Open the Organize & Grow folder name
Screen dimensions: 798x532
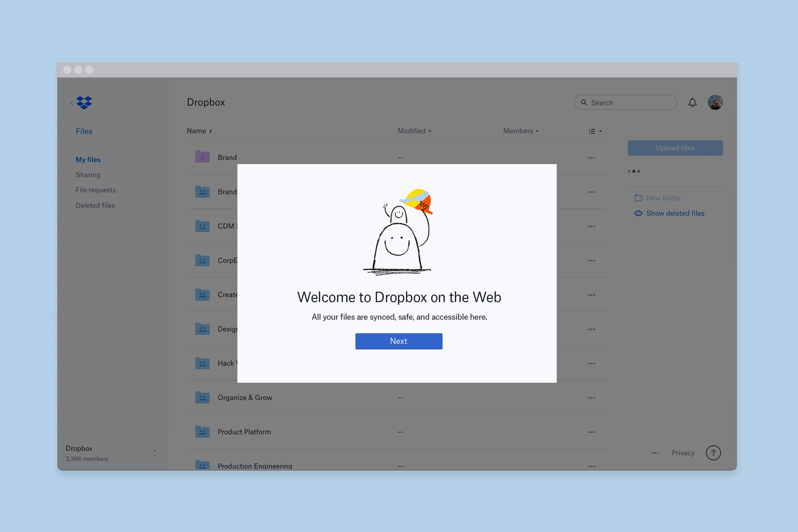pyautogui.click(x=245, y=398)
